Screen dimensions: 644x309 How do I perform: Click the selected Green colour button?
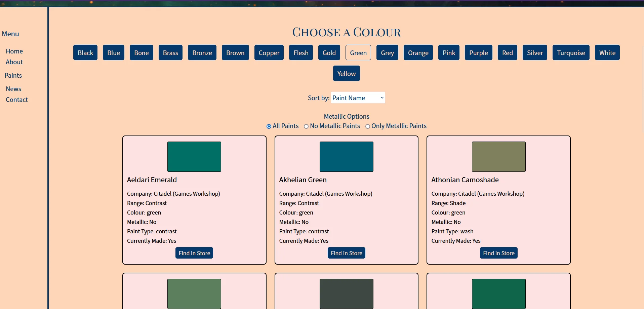click(358, 52)
